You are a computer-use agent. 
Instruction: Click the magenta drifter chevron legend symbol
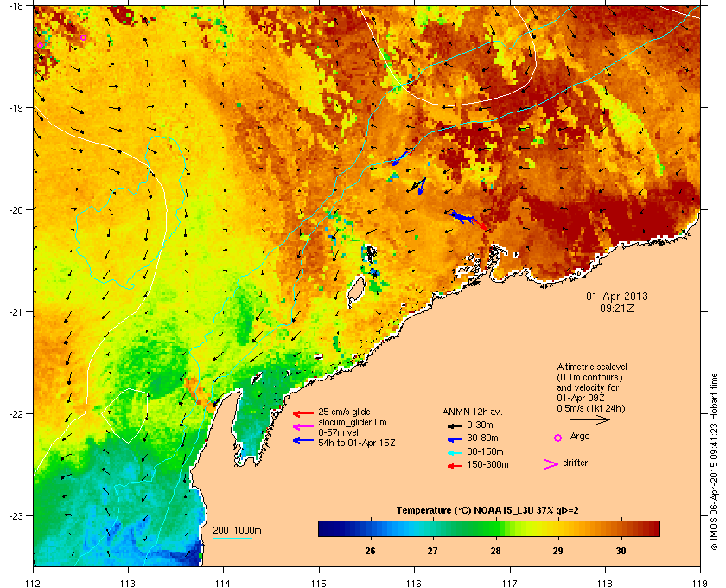click(551, 464)
